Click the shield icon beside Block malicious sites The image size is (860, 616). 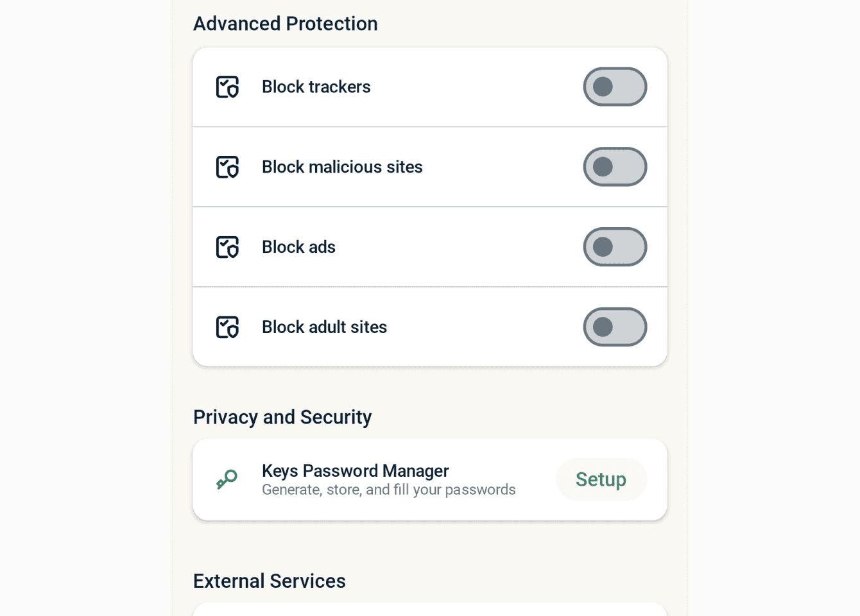227,167
